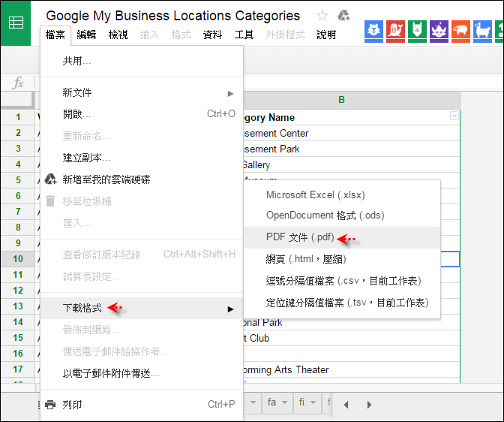Click the light-blue llama collaborator avatar
This screenshot has height=422, width=504.
click(482, 32)
